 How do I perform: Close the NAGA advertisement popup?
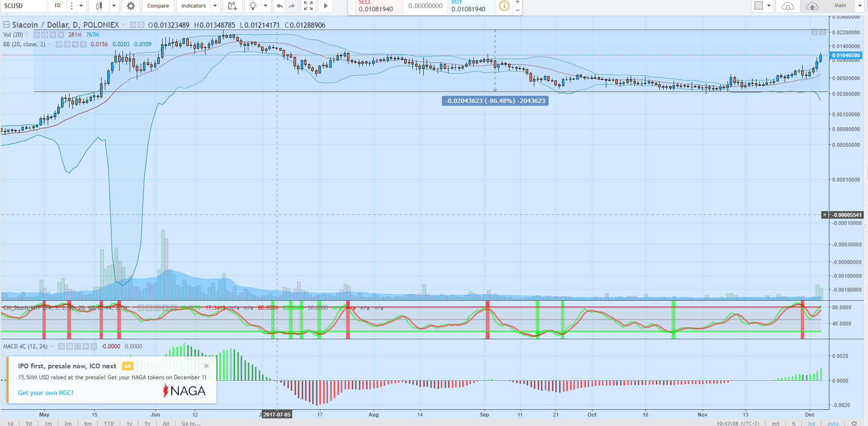click(206, 366)
